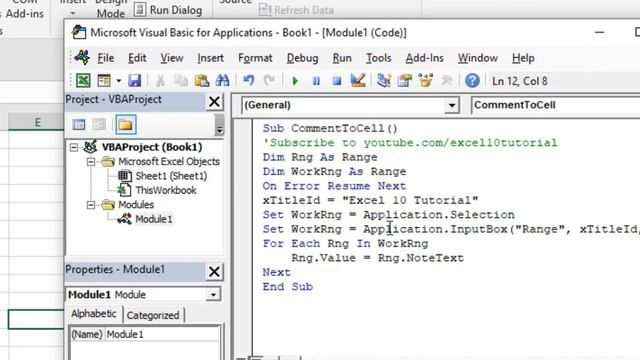The height and width of the screenshot is (360, 640).
Task: Click the Cut scissors icon
Action: click(160, 81)
